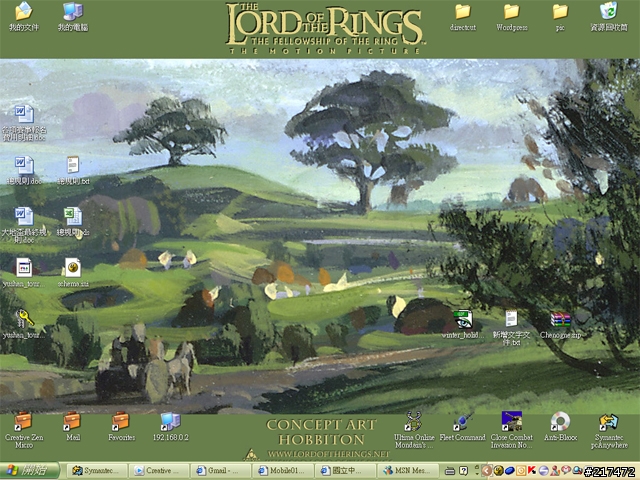
Task: Select the yuhan_tour file with window icon
Action: pos(24,273)
